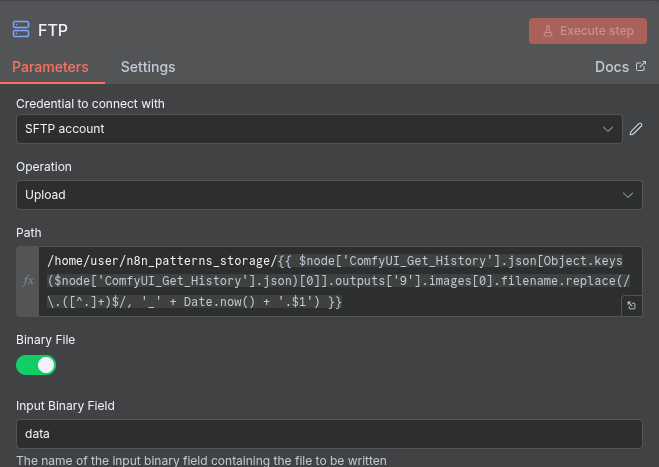
Task: Open the expression editor from Path corner icon
Action: coord(631,306)
